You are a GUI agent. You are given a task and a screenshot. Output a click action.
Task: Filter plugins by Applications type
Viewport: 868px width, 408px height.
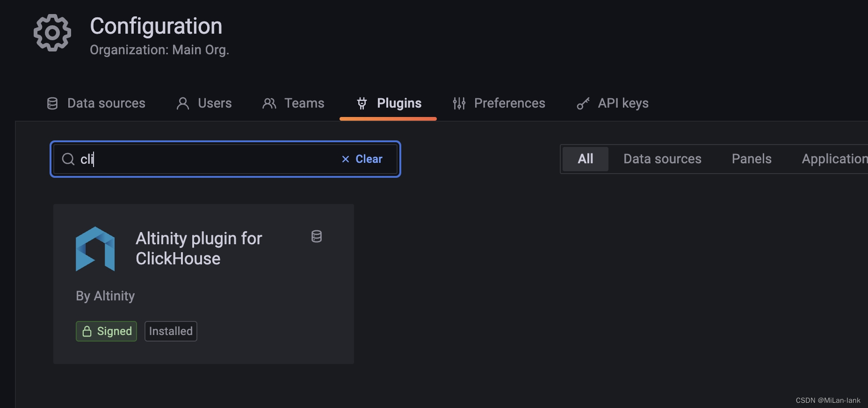pos(835,159)
